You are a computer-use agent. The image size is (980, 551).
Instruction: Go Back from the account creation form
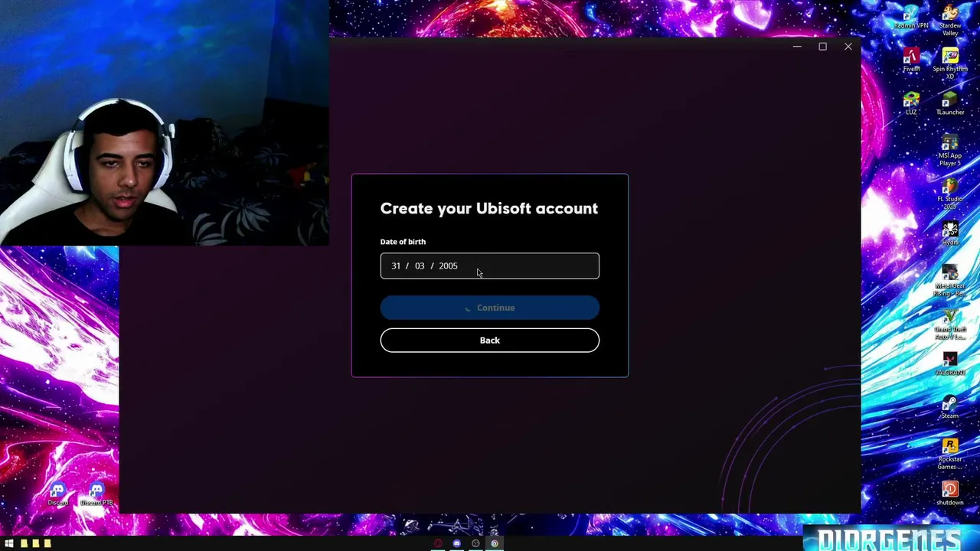click(x=490, y=341)
